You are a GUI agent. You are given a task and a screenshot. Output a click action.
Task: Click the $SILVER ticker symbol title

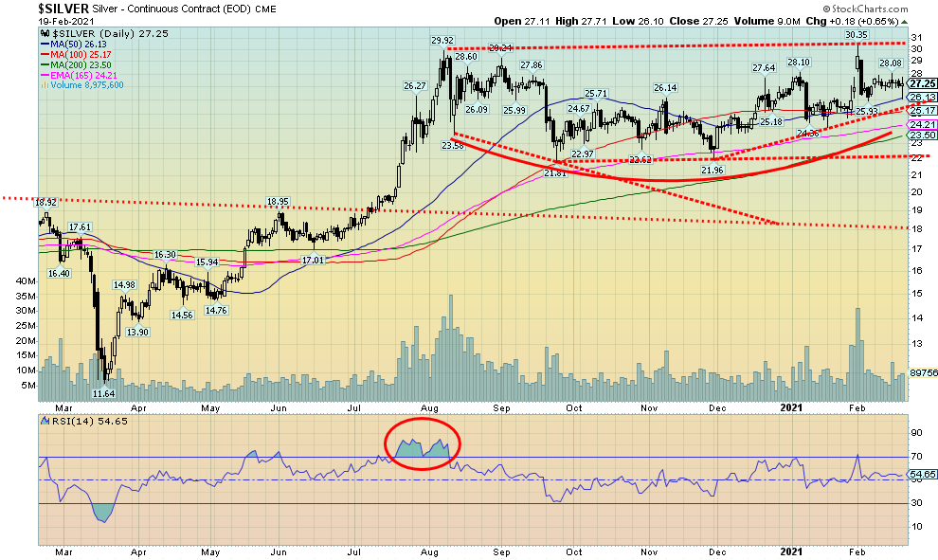(63, 8)
